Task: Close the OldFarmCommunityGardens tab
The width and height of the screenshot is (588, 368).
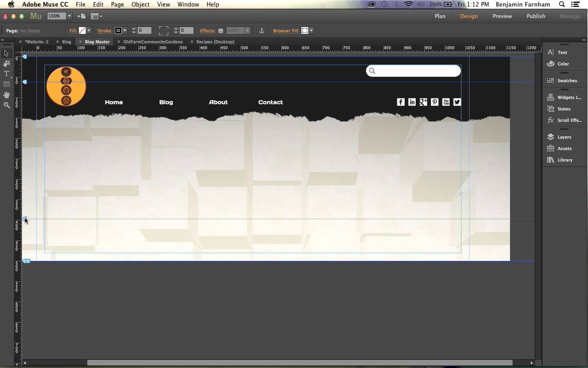Action: pos(119,42)
